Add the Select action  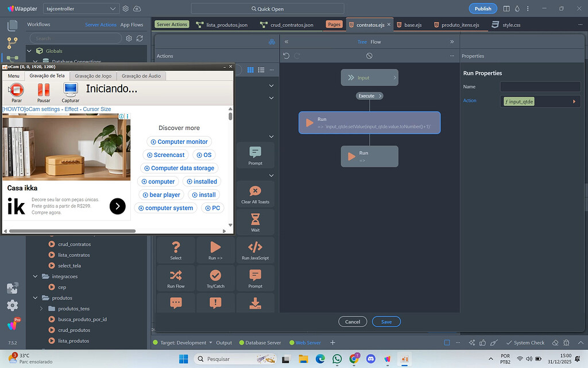point(176,250)
